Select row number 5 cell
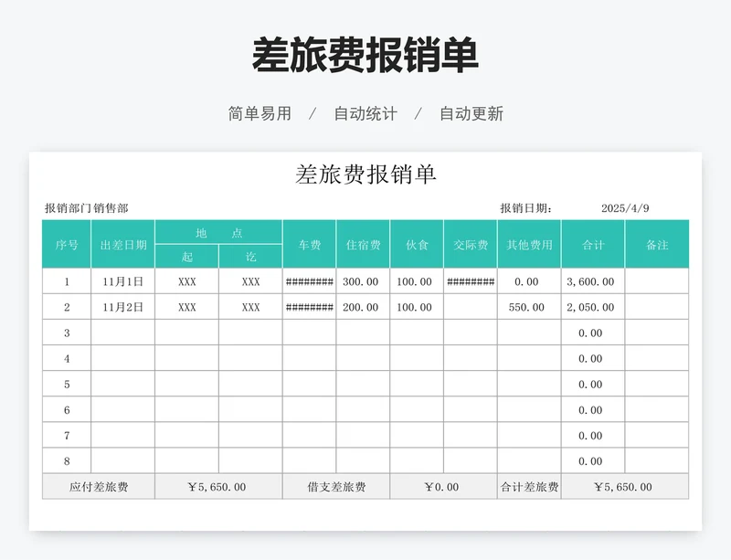731x560 pixels. pos(67,384)
